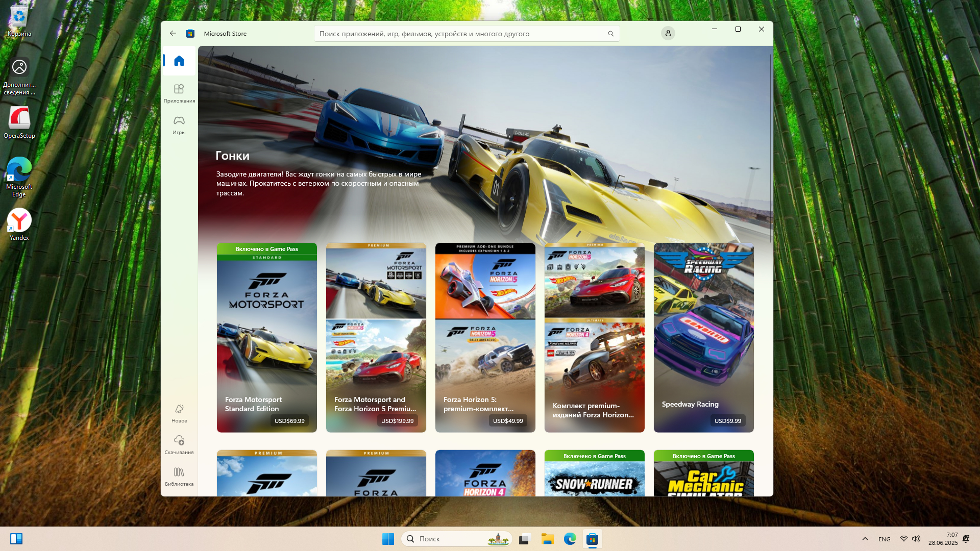Screen dimensions: 980x551
Task: Open Forza Motorsport Standard Edition card
Action: [x=266, y=332]
